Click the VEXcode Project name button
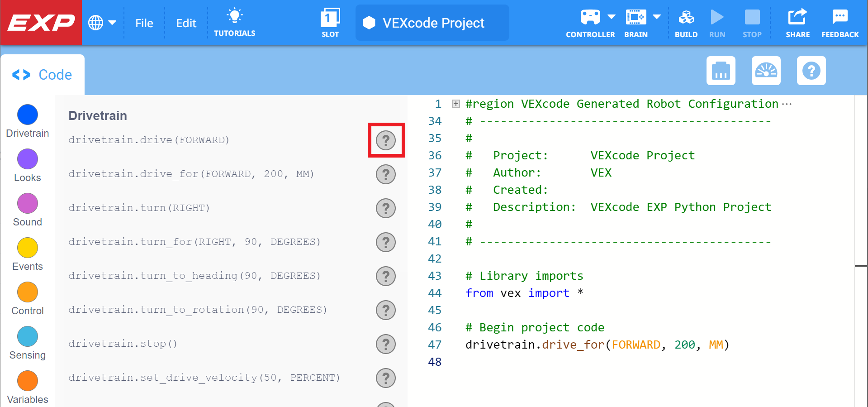The width and height of the screenshot is (868, 407). click(x=432, y=23)
